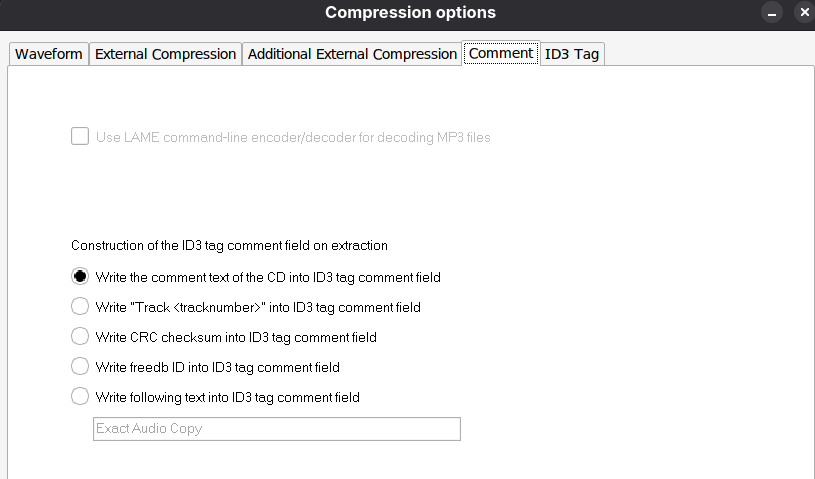Open the ID3 Tag tab
815x479 pixels.
click(573, 54)
